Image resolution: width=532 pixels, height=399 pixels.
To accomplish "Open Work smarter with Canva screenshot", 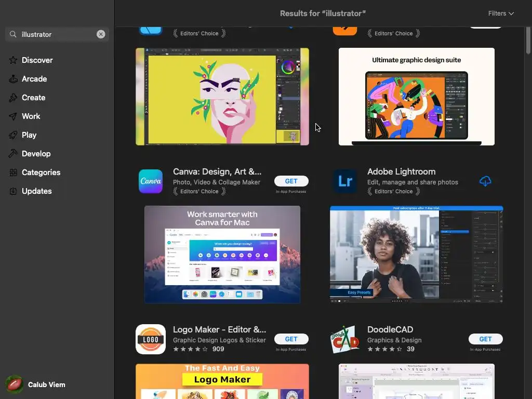I will [222, 255].
